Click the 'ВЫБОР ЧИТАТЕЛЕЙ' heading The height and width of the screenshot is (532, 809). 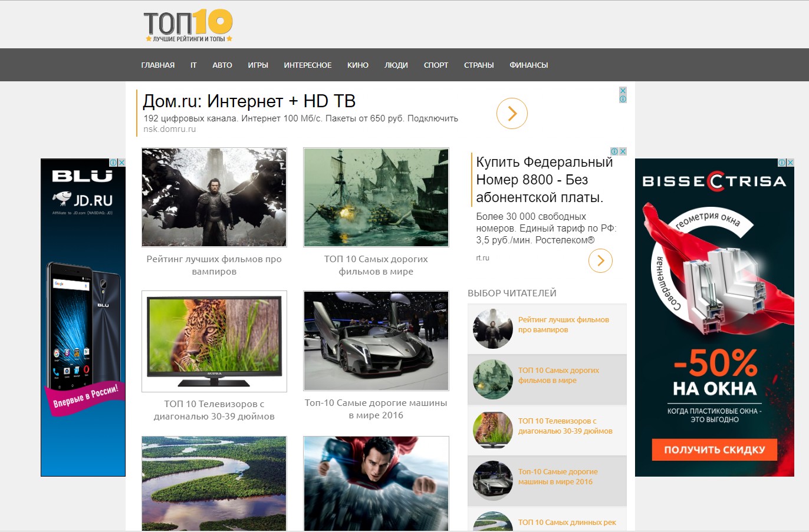[512, 293]
